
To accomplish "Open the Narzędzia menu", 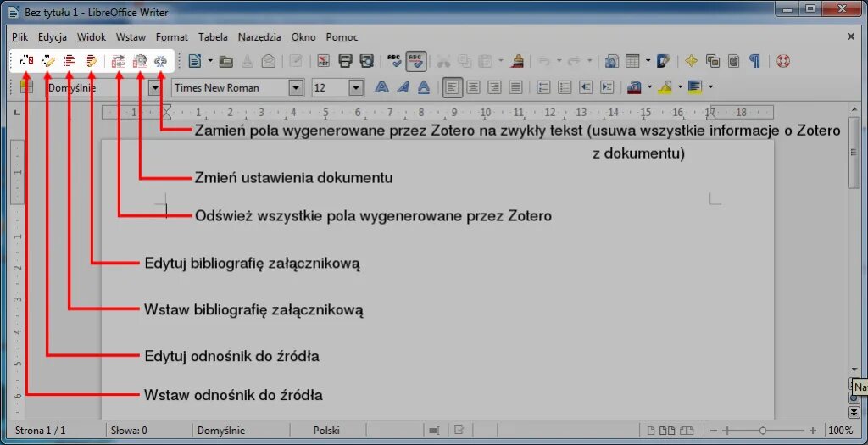I will (259, 37).
